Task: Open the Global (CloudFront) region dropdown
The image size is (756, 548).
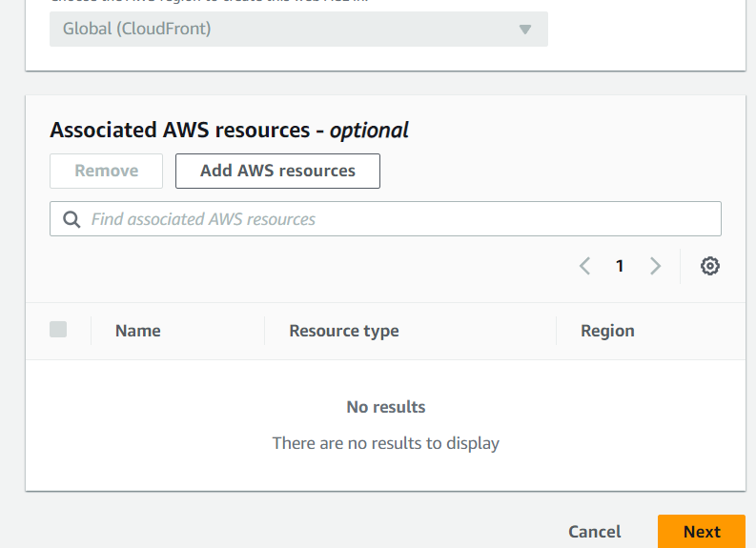Action: pyautogui.click(x=298, y=29)
